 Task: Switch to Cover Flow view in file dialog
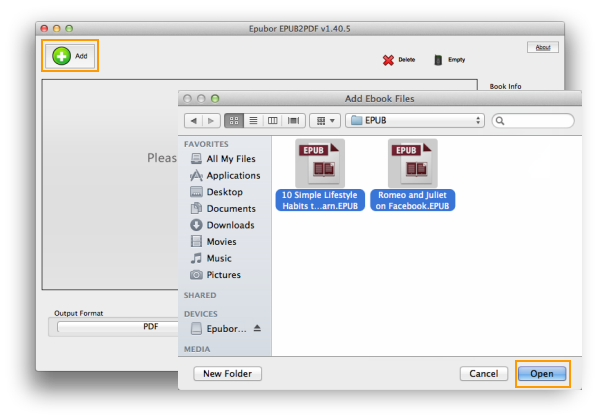click(x=293, y=121)
